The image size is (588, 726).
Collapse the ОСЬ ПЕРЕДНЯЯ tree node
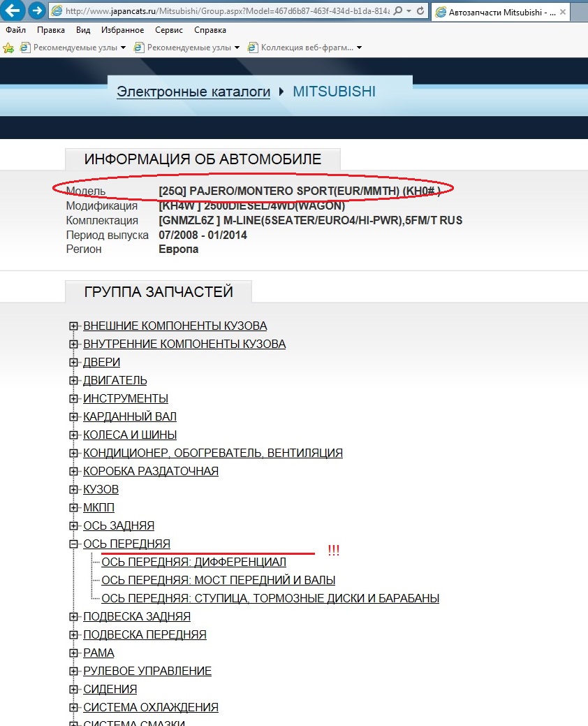click(x=73, y=544)
